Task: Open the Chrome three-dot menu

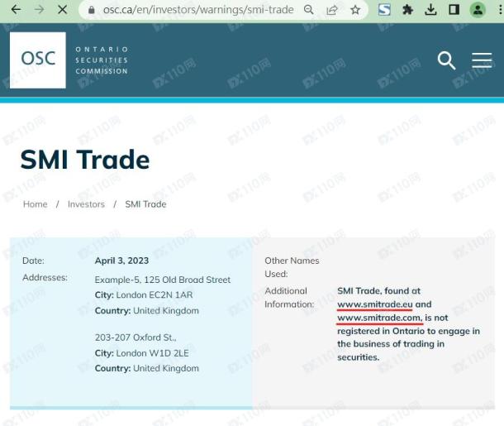Action: (x=500, y=10)
